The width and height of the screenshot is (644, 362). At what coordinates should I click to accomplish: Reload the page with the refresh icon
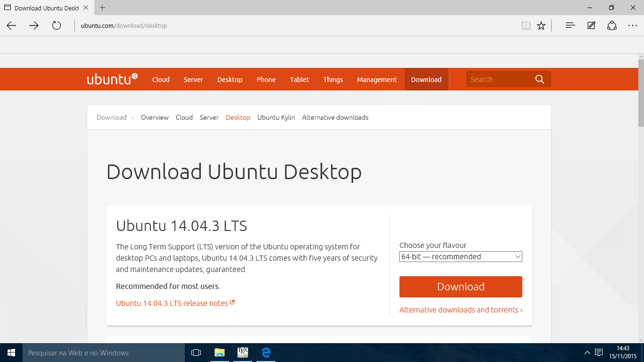click(57, 26)
